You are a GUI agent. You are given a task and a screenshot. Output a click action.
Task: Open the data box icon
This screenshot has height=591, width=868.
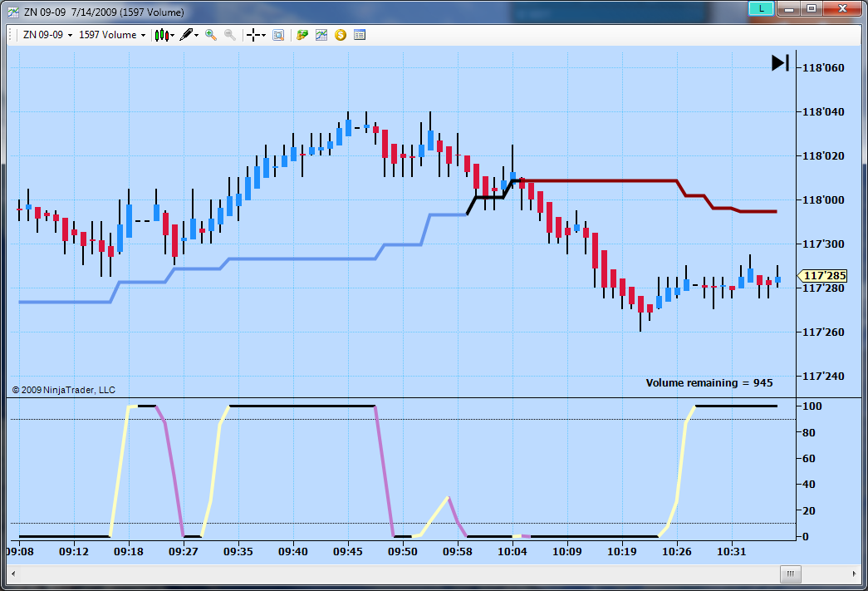278,35
